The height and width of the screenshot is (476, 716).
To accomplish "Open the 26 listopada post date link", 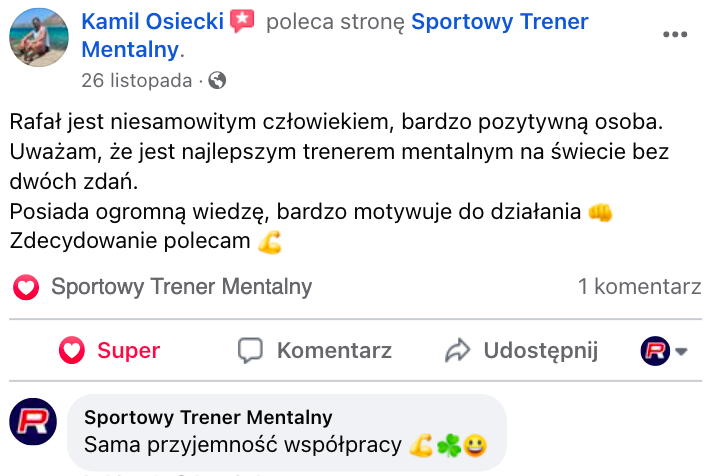I will click(x=137, y=80).
